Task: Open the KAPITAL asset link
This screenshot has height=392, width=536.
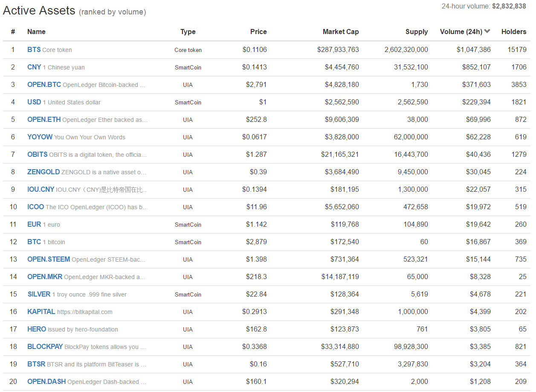Action: pyautogui.click(x=41, y=312)
